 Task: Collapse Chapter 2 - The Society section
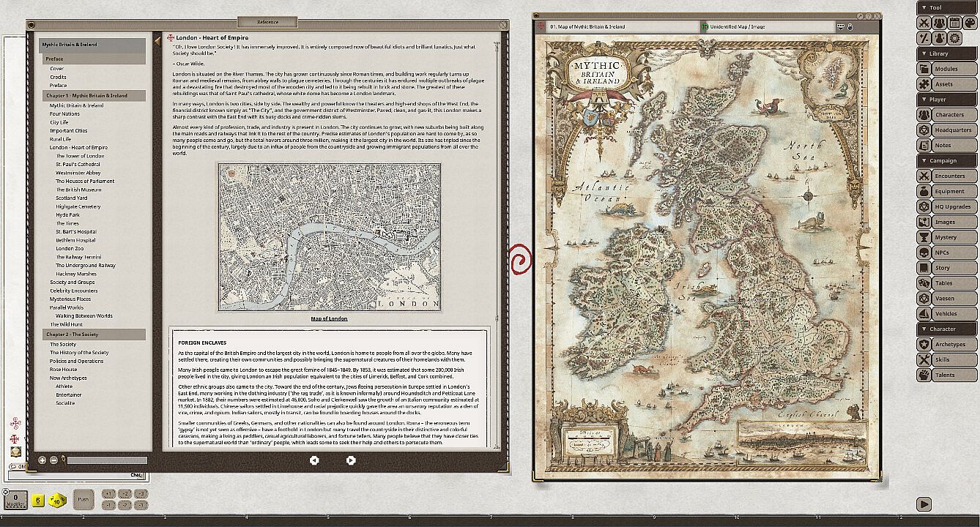tap(92, 334)
